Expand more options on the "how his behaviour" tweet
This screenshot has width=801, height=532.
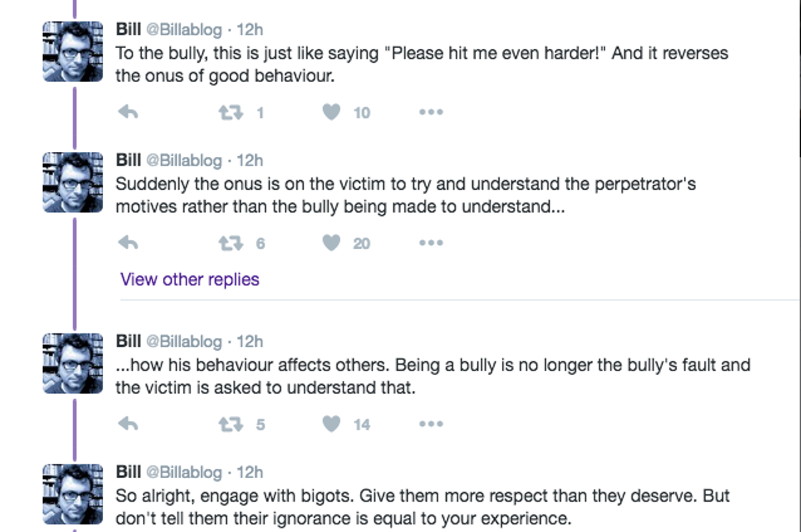pyautogui.click(x=431, y=424)
